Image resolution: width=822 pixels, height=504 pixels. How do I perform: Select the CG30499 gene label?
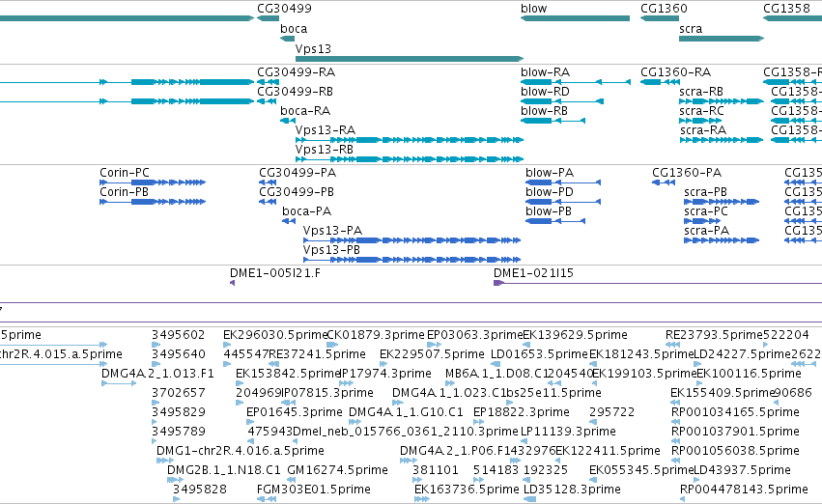click(x=284, y=9)
